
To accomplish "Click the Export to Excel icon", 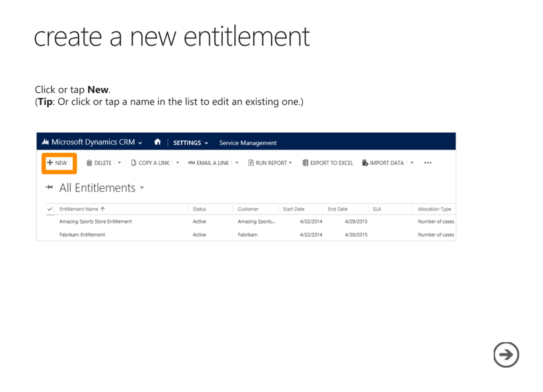I will coord(305,163).
